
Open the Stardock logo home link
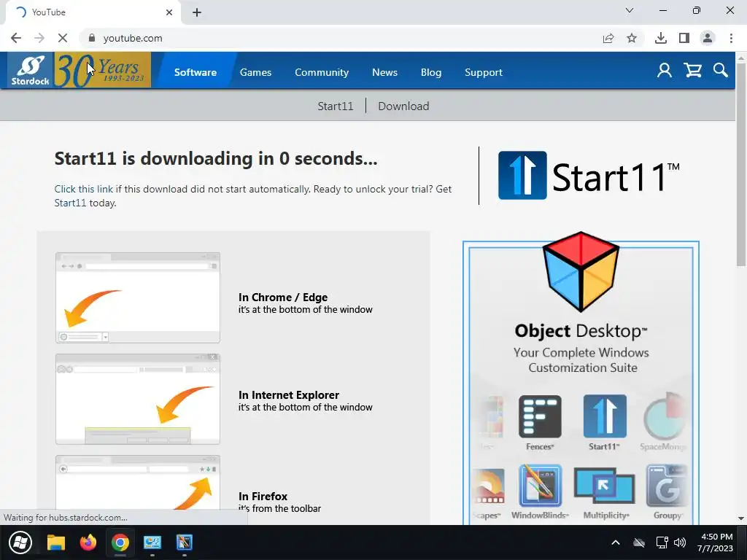coord(30,71)
